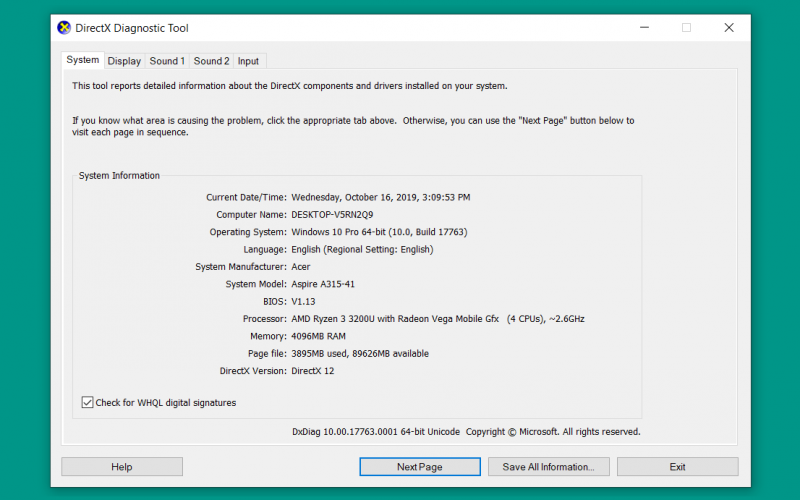This screenshot has height=500, width=800.
Task: Close the DirectX Diagnostic Tool window
Action: click(x=729, y=28)
